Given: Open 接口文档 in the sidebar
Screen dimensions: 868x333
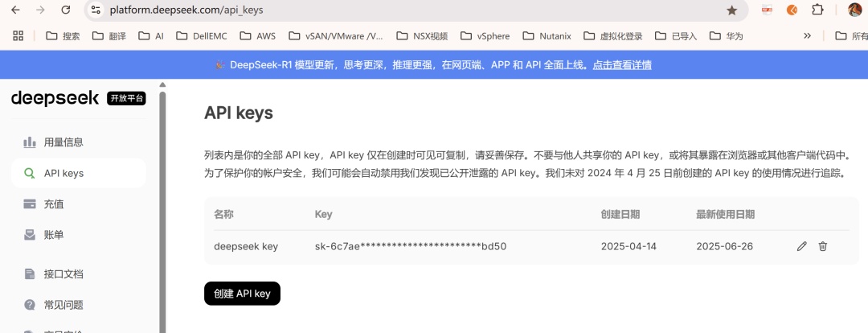Looking at the screenshot, I should [x=79, y=273].
